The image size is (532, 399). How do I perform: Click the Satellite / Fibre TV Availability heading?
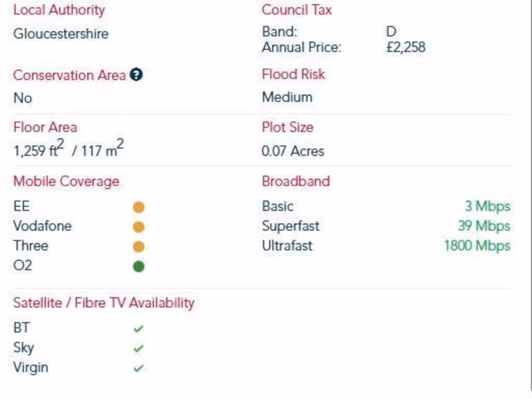tap(103, 303)
